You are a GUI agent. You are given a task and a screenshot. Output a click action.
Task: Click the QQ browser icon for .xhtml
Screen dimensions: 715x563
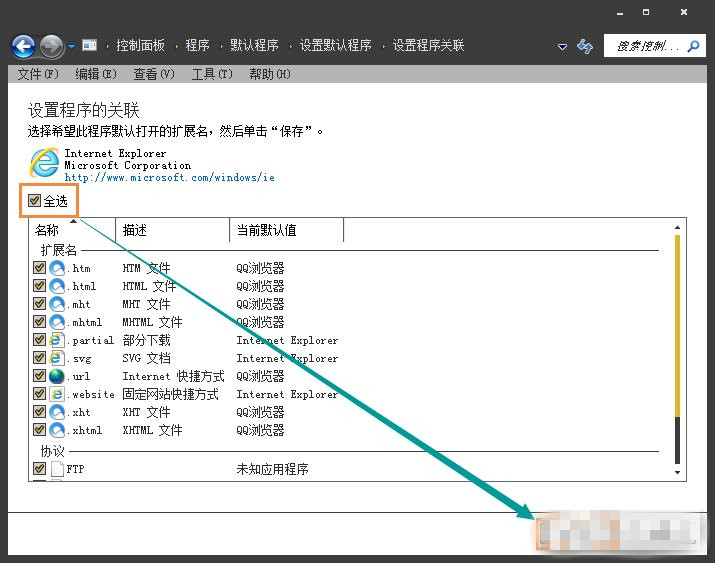(57, 430)
